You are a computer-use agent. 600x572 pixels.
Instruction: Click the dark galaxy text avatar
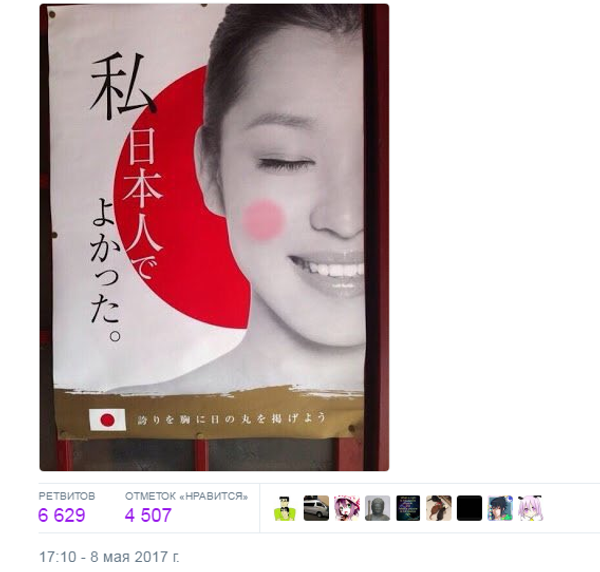coord(408,508)
